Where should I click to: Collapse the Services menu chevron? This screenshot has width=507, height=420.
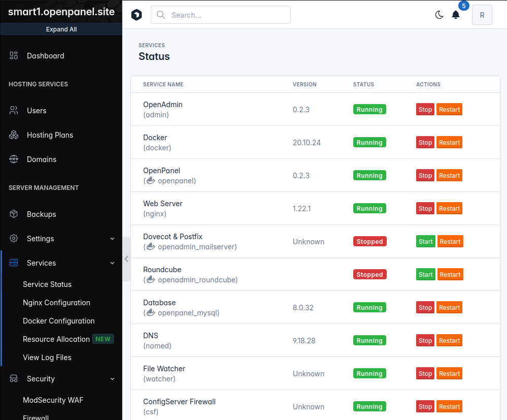[112, 263]
